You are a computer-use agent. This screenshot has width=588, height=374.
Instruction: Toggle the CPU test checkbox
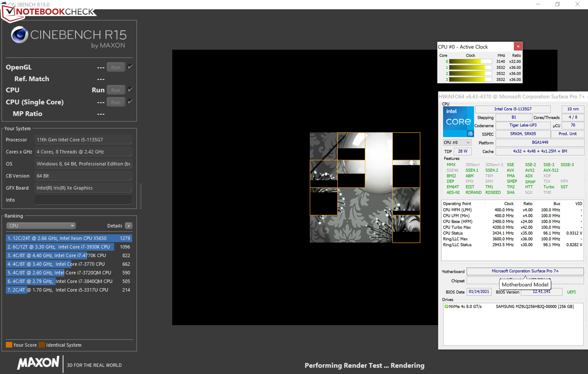pos(130,90)
